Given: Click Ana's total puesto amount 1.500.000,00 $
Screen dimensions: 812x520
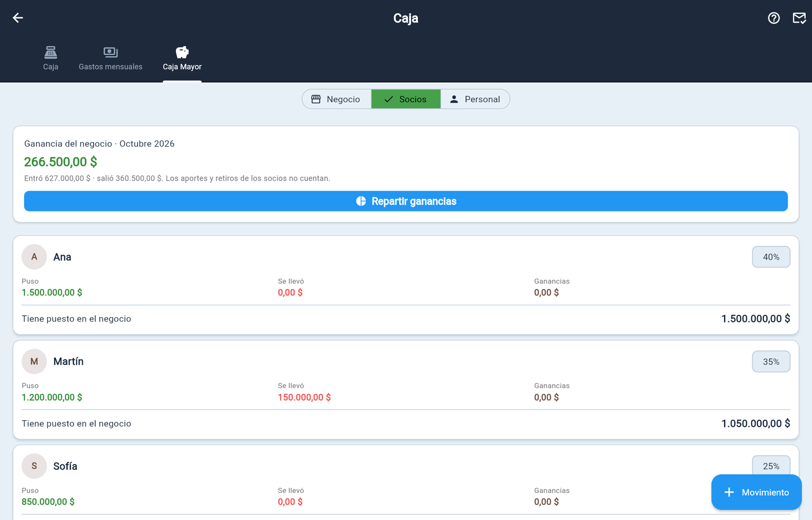Looking at the screenshot, I should 756,319.
